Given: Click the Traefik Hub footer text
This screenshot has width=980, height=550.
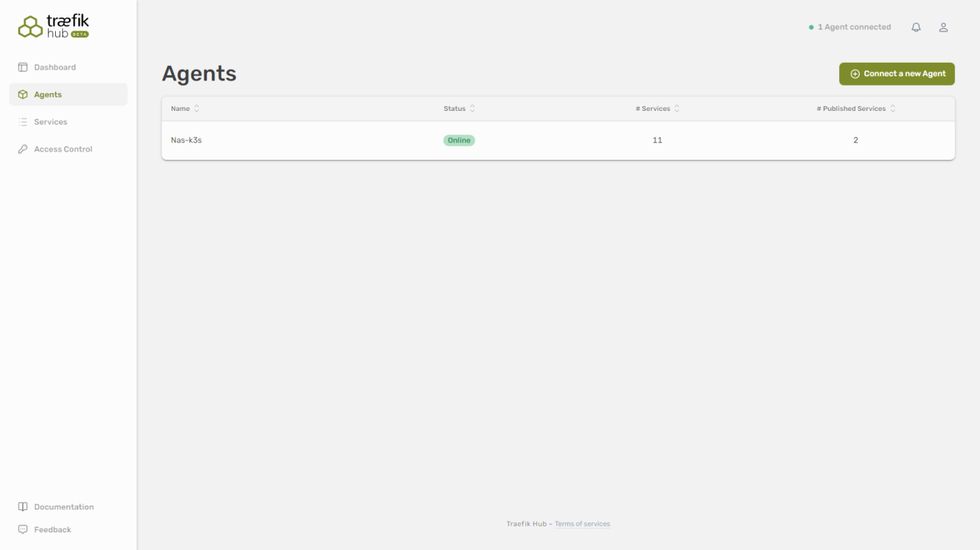Looking at the screenshot, I should (526, 524).
